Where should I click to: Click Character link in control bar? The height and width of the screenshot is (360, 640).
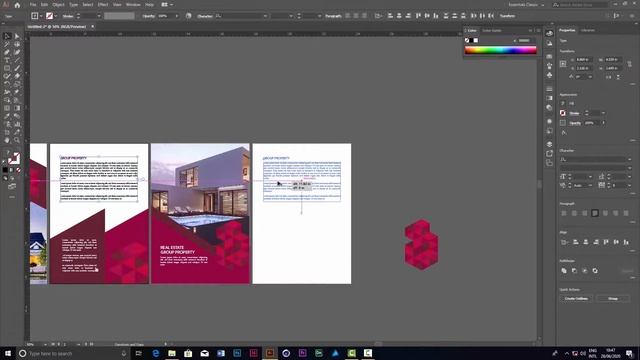click(205, 16)
